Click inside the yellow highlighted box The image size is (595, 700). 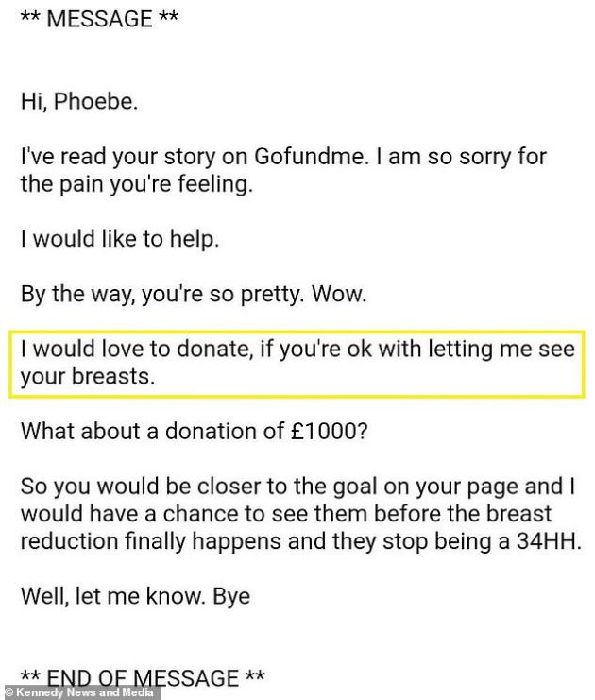click(297, 364)
